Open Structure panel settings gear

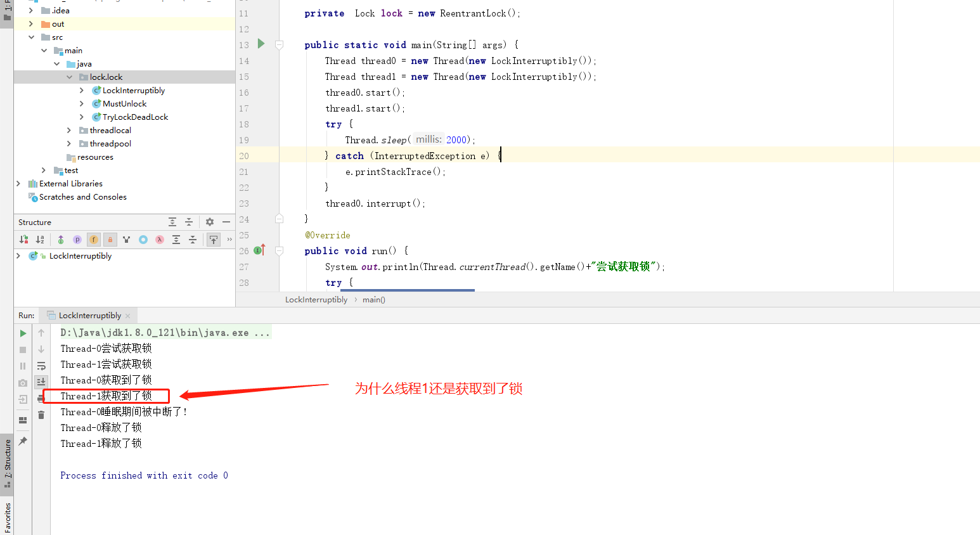tap(210, 222)
